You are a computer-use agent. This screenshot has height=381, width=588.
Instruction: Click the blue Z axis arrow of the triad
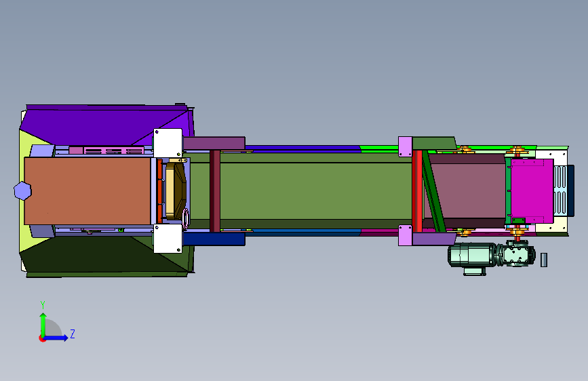[56, 338]
